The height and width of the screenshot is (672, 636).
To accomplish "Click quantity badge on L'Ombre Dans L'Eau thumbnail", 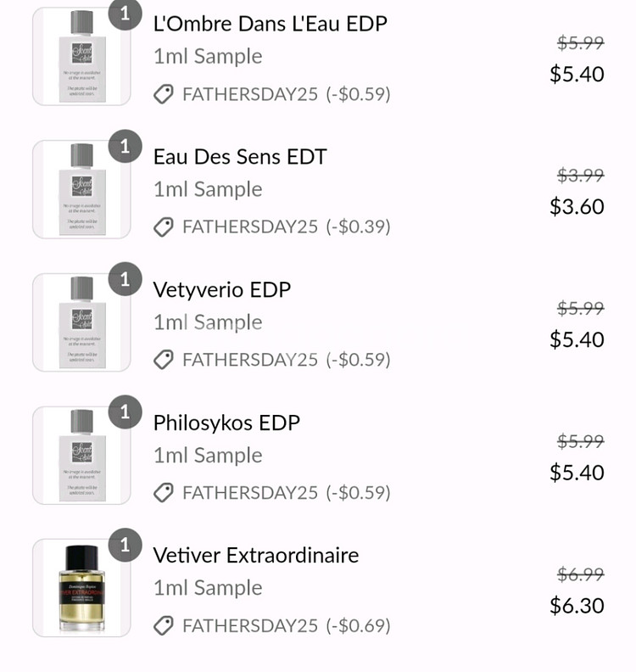I will (125, 14).
